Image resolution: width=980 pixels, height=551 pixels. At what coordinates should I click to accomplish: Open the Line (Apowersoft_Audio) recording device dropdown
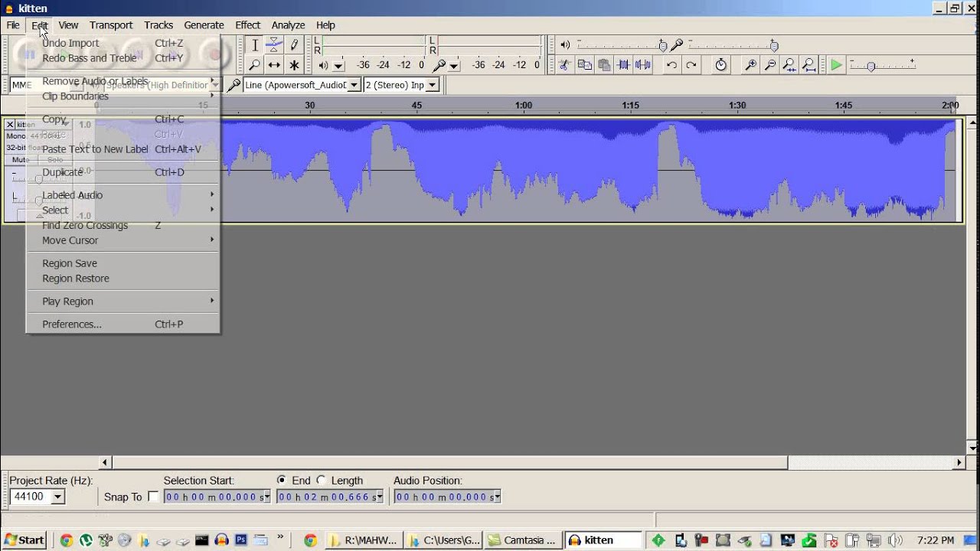click(354, 85)
